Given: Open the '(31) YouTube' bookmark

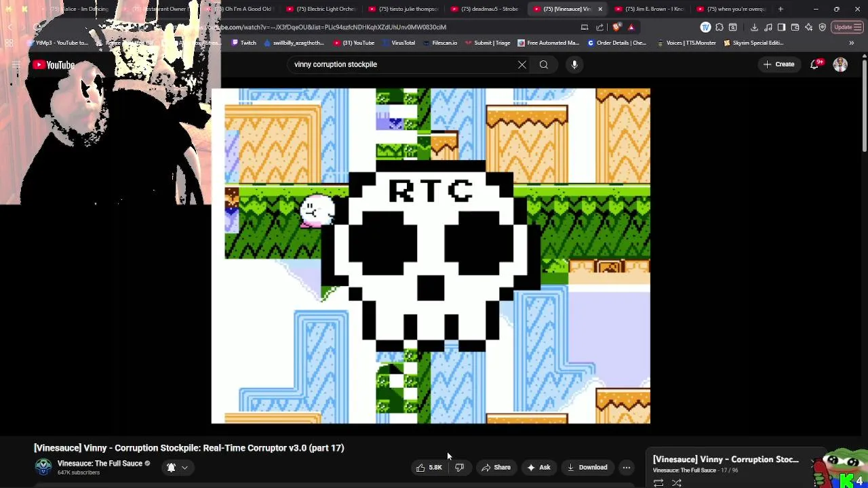Looking at the screenshot, I should coord(354,43).
